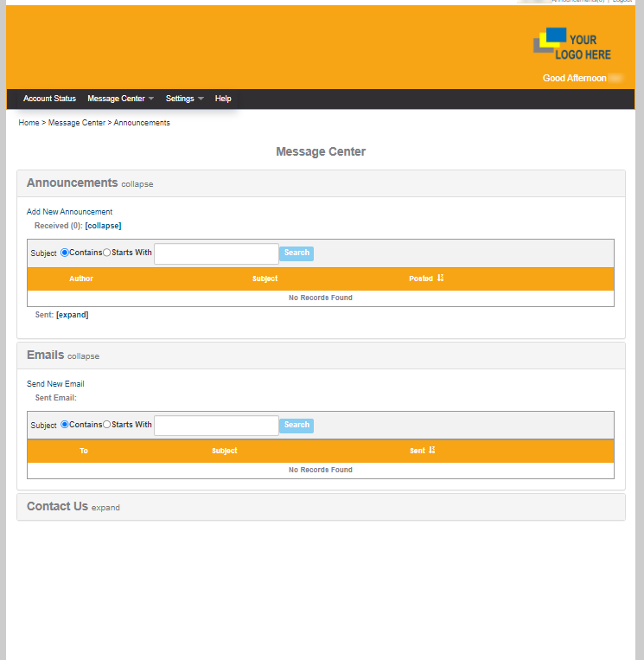Open the Message Center dropdown arrow
This screenshot has width=644, height=660.
[x=151, y=99]
